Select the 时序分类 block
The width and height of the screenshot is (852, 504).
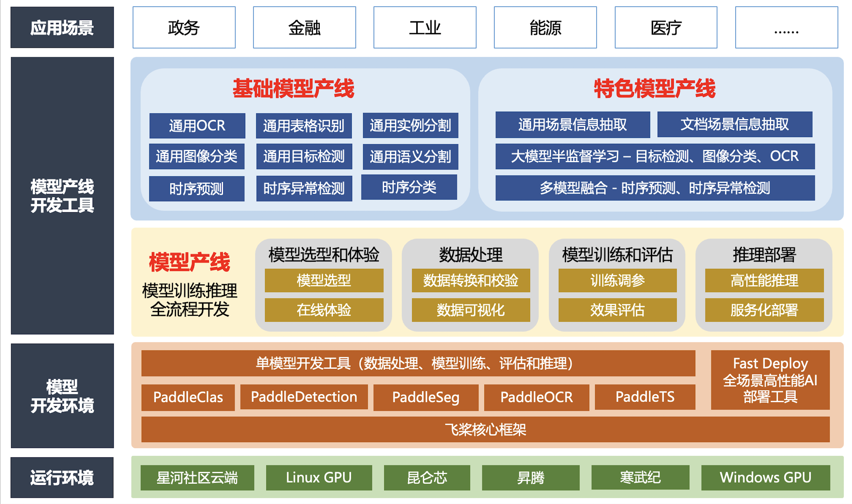coord(409,187)
